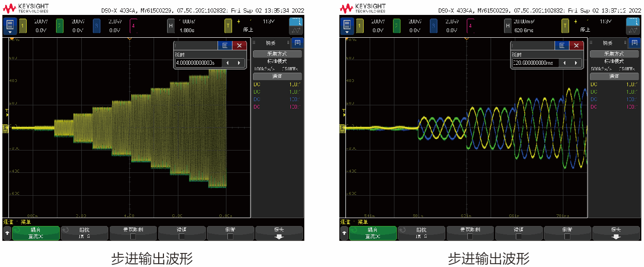Toggle the 倒置 checkbox on left scope
This screenshot has height=267, width=644.
point(230,236)
